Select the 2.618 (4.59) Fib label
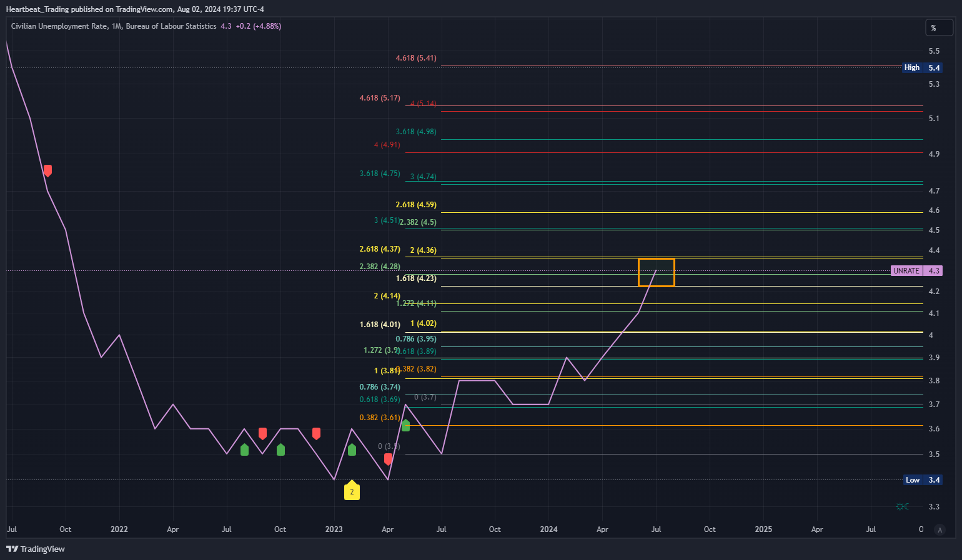 416,205
